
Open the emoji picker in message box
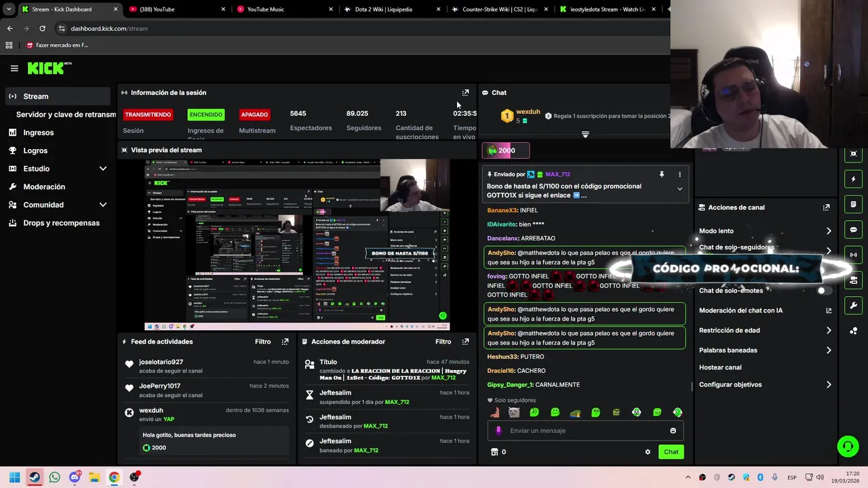(x=673, y=430)
